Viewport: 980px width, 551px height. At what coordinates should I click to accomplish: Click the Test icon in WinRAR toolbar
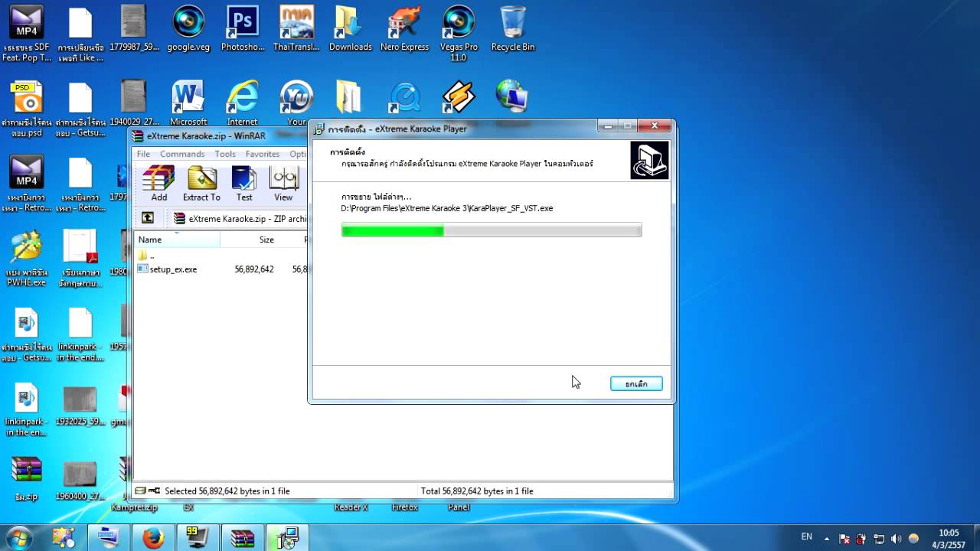pos(244,184)
